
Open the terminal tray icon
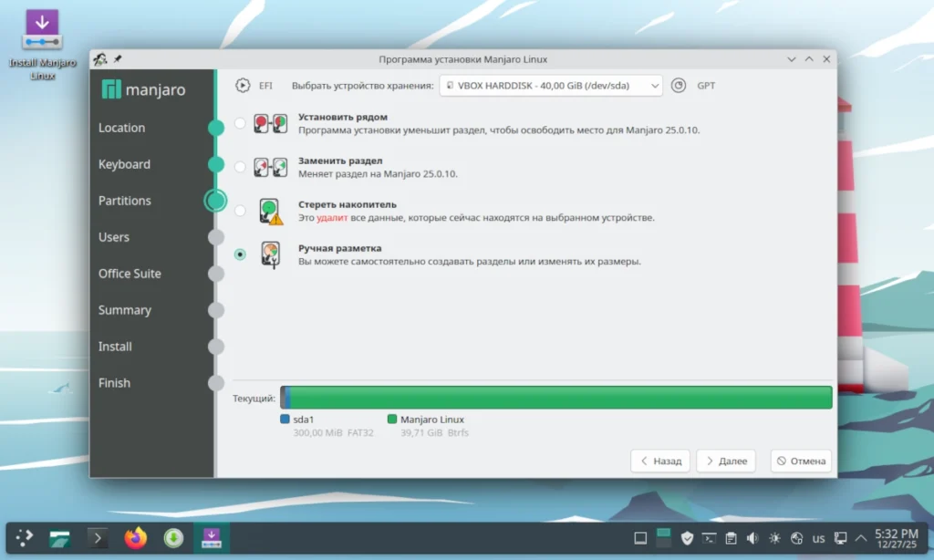tap(709, 538)
